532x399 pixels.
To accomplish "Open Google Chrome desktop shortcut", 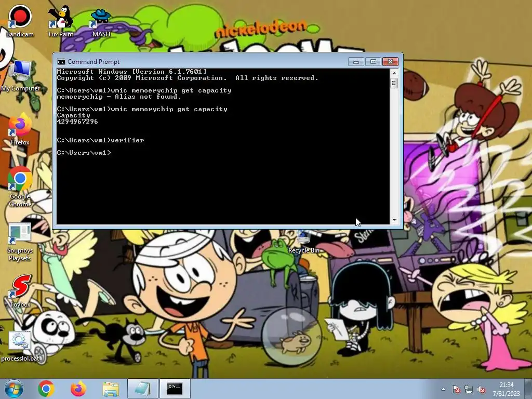I will coord(20,187).
